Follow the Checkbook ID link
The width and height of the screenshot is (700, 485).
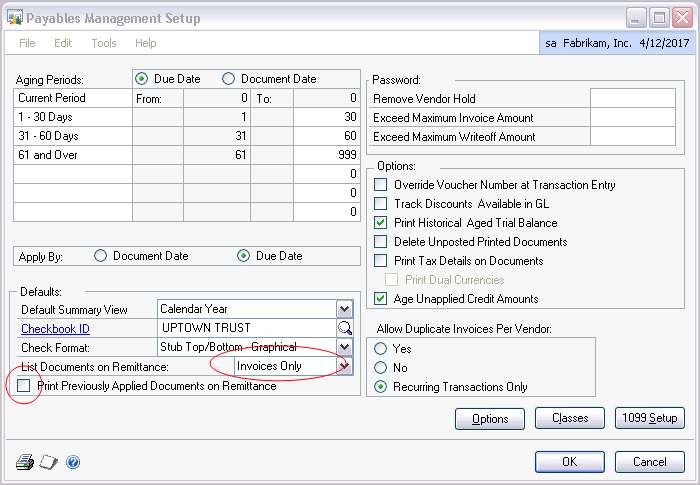(x=58, y=328)
